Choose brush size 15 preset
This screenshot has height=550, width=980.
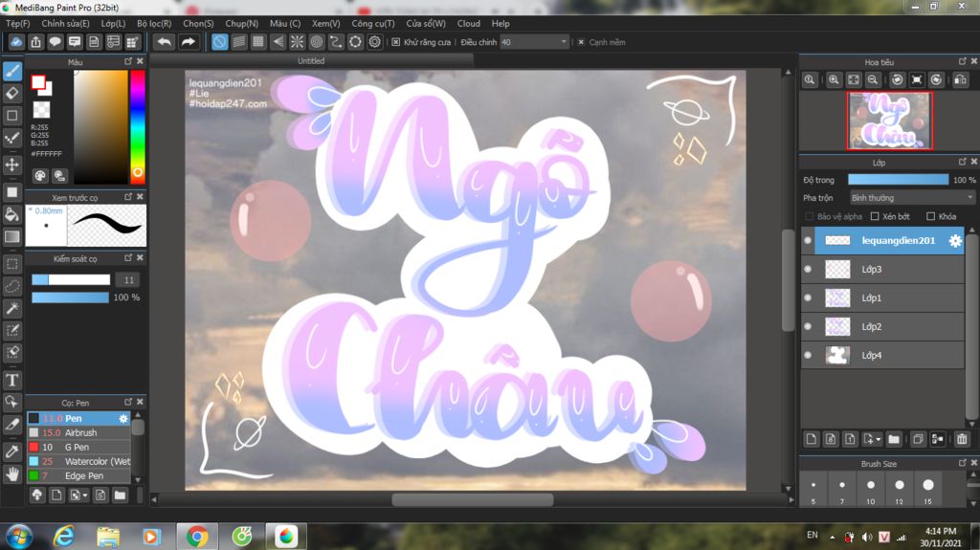coord(928,490)
